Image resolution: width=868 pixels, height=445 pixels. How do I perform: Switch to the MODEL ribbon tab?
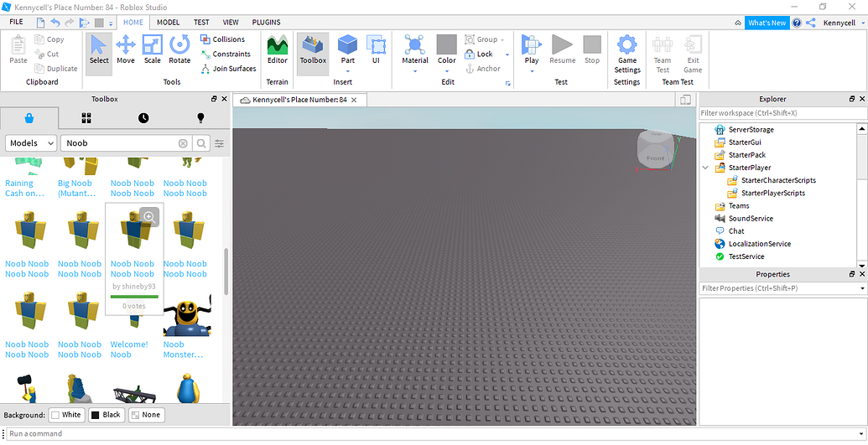tap(169, 22)
